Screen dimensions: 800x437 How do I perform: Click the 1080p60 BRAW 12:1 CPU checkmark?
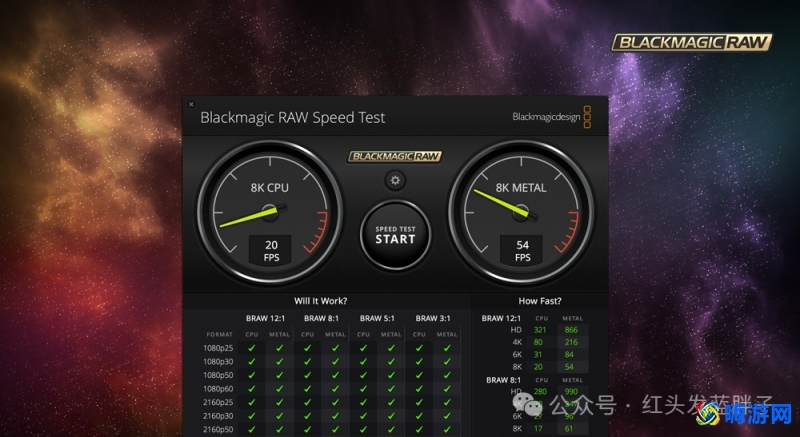tap(252, 389)
